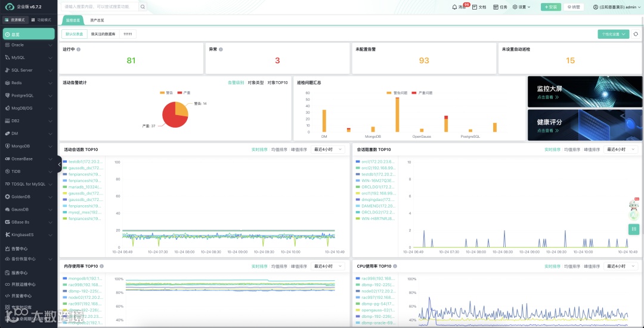
Task: Select the 我关注的数据库 dashboard tab
Action: point(103,34)
